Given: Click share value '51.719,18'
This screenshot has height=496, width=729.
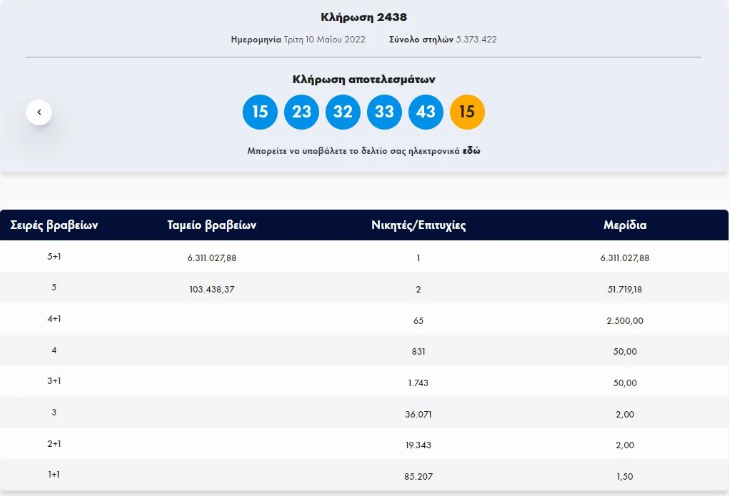Looking at the screenshot, I should (x=625, y=289).
